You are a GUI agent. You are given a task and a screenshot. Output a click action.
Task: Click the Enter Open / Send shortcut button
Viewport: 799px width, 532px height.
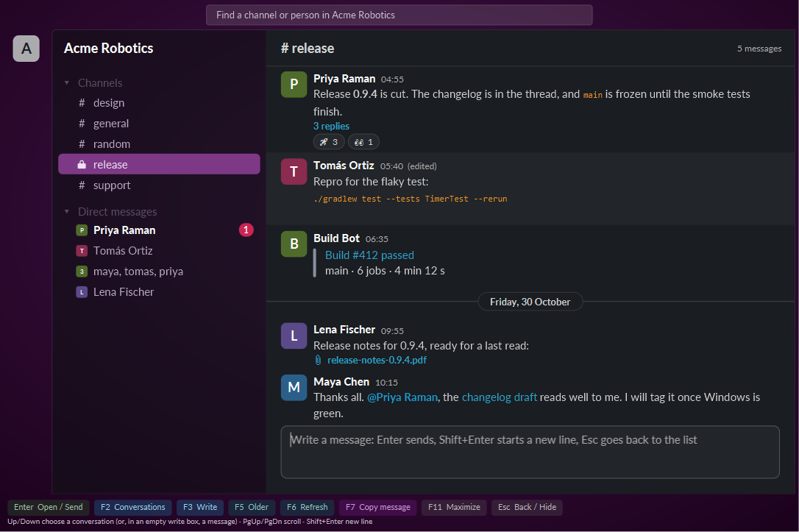(49, 508)
